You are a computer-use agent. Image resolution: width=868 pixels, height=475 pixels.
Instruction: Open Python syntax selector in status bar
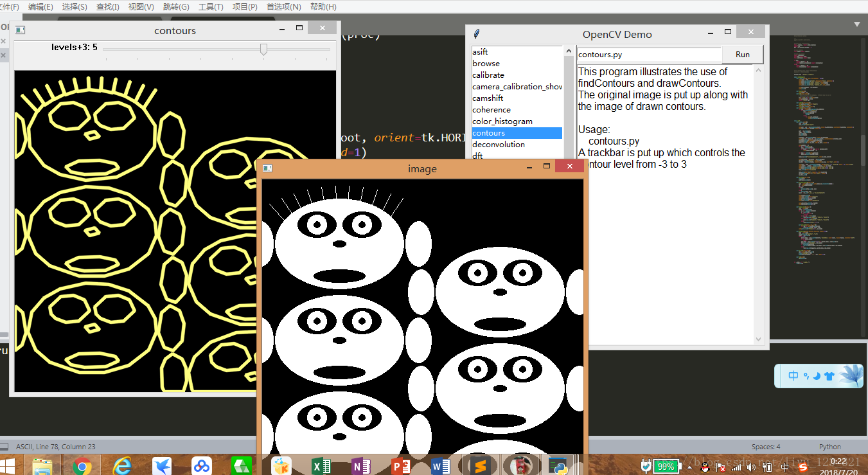[x=830, y=447]
